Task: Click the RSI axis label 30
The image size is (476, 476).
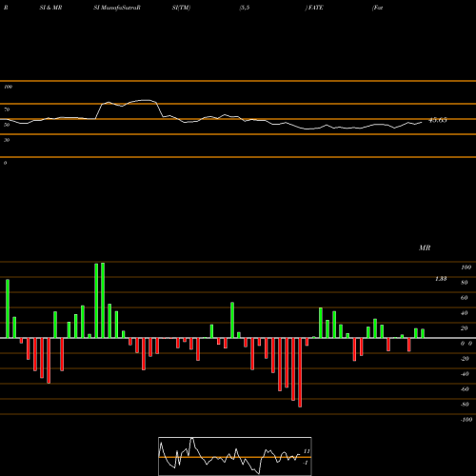Action: click(x=7, y=140)
